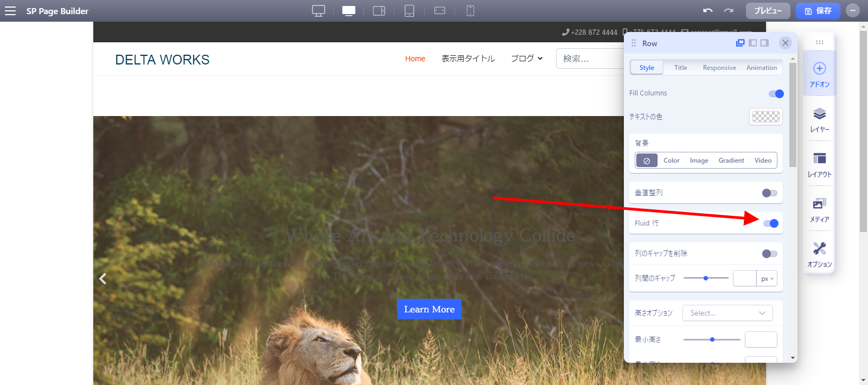The width and height of the screenshot is (868, 385).
Task: Click the プレビュー preview button
Action: point(768,11)
